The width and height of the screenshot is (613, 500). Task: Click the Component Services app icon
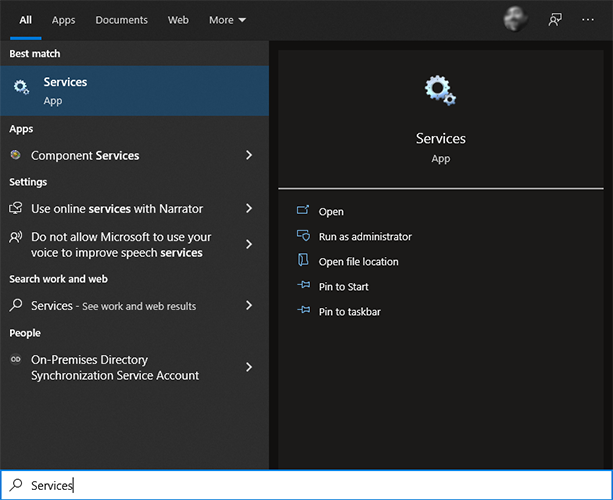16,155
